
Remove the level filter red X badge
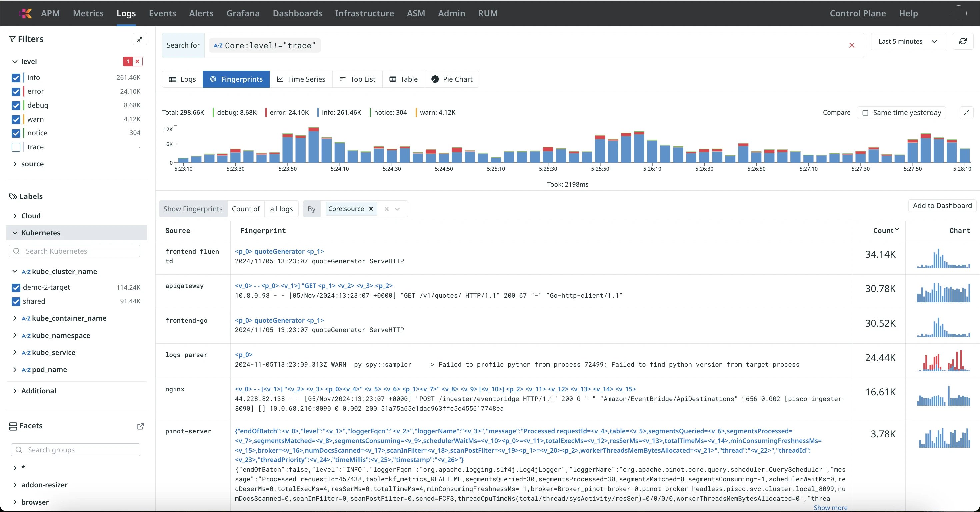click(137, 61)
